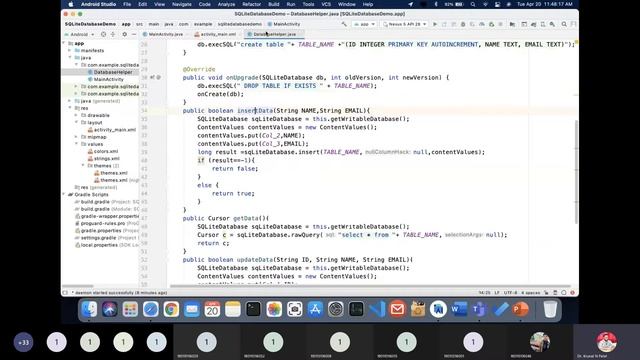Viewport: 640px width, 360px height.
Task: Open the Mail app in the Dock
Action: [191, 309]
